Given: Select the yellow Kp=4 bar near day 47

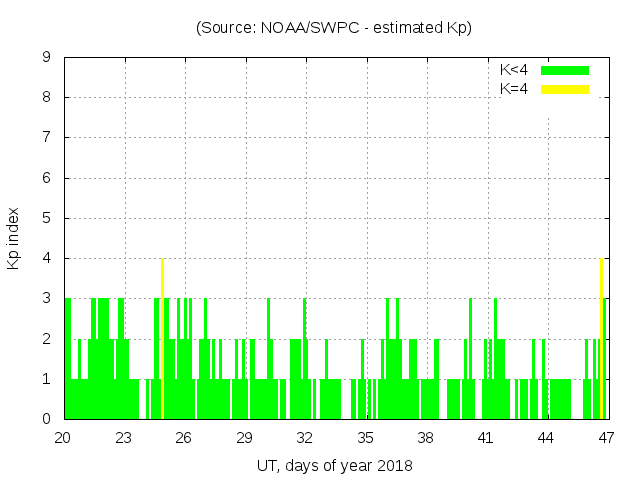Looking at the screenshot, I should pos(601,338).
